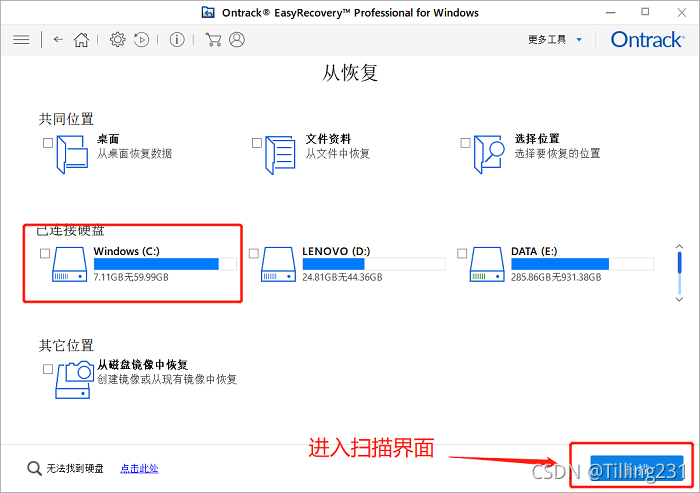Check the 选择位置 checkbox
The image size is (700, 493).
tap(465, 143)
